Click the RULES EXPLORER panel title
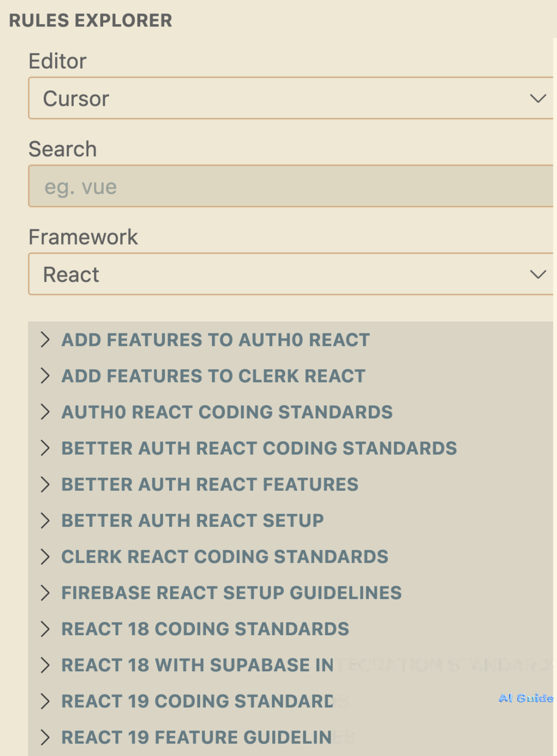 90,20
